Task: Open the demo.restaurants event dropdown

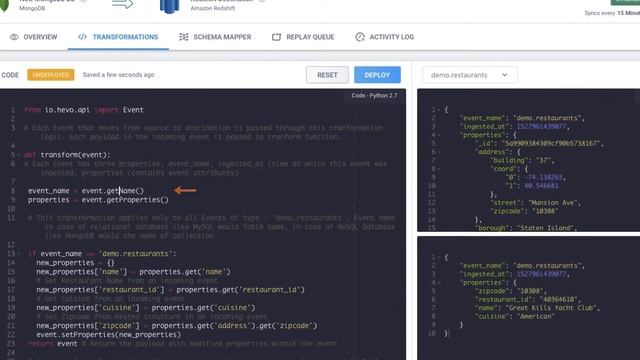Action: pos(469,75)
